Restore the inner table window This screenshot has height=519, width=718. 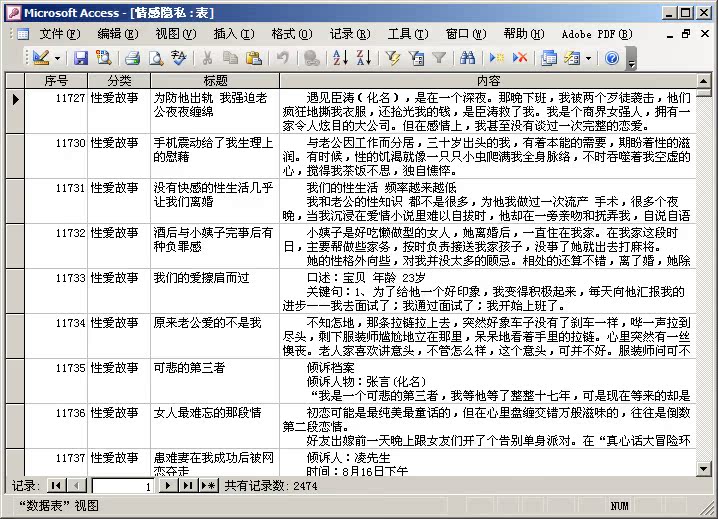(686, 34)
